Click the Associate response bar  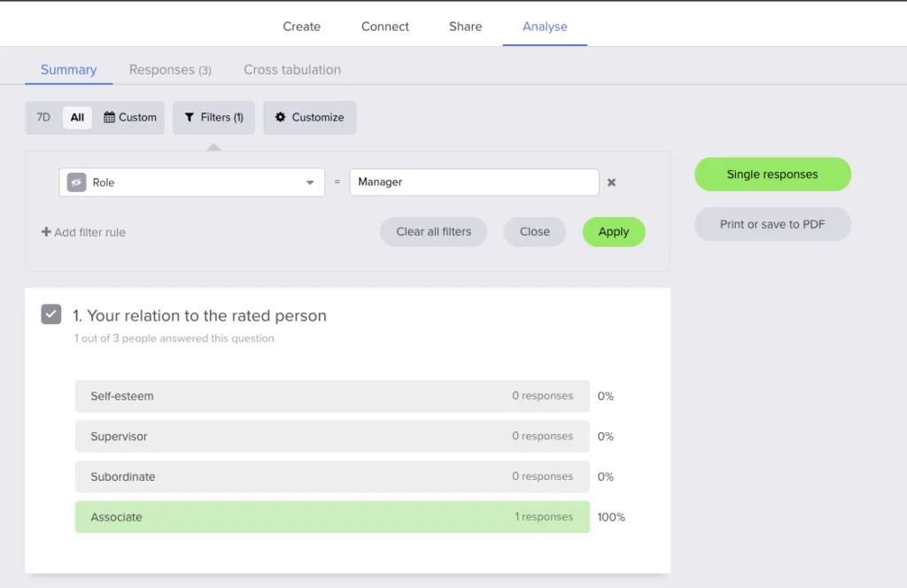pyautogui.click(x=332, y=517)
